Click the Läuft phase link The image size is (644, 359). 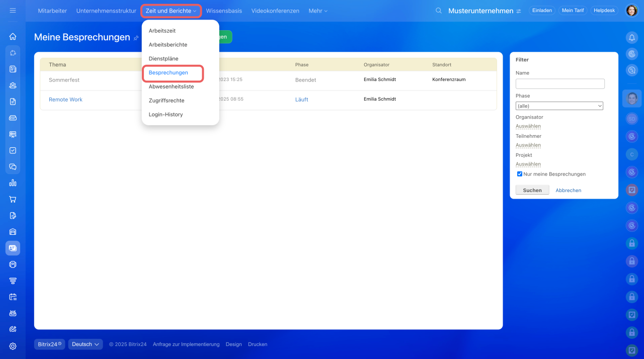(301, 100)
